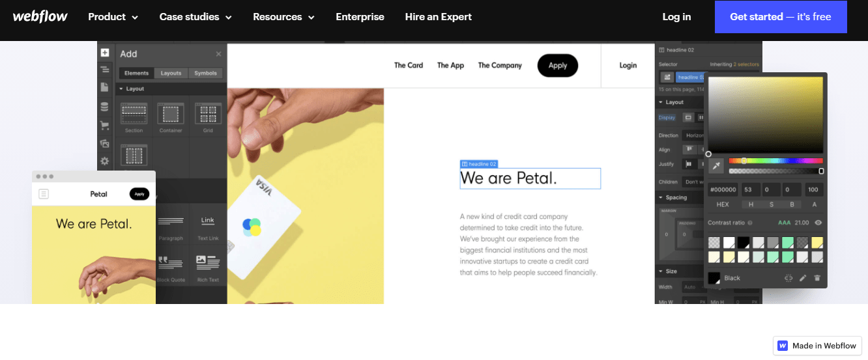Open the Navigator panel icon
Screen dimensions: 868x360
coord(105,70)
